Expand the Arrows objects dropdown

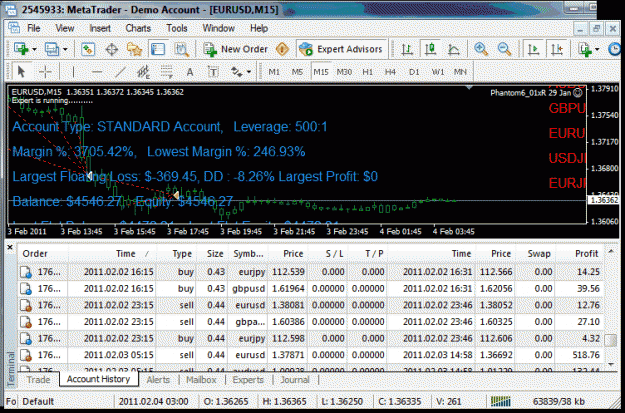click(x=249, y=72)
